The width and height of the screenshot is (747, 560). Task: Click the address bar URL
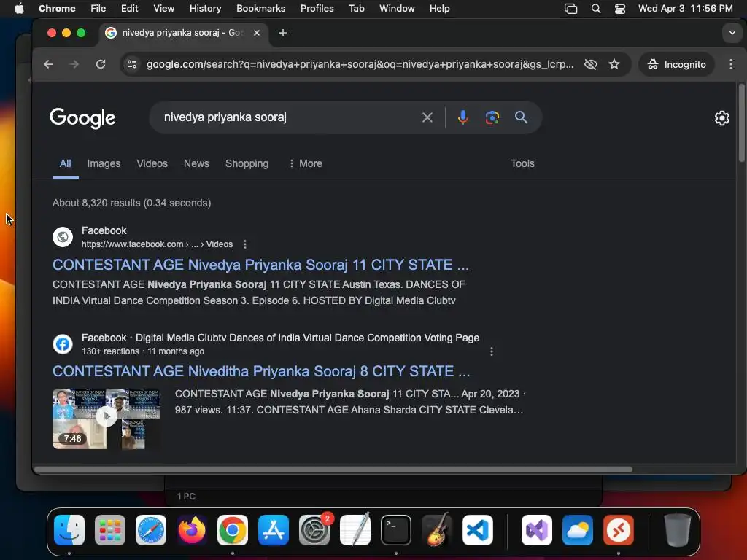click(x=360, y=64)
